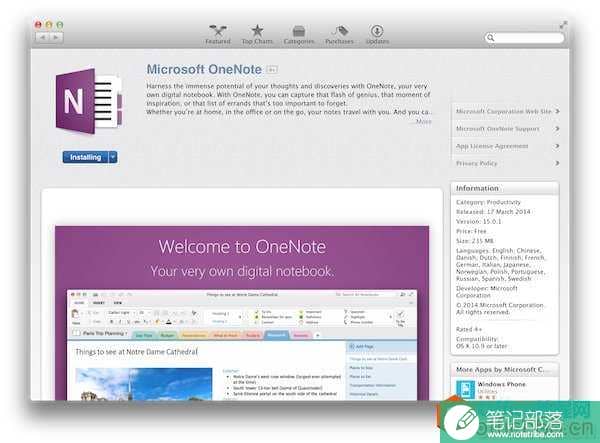The image size is (600, 443).
Task: Click the Microsoft OneNote title
Action: point(204,69)
